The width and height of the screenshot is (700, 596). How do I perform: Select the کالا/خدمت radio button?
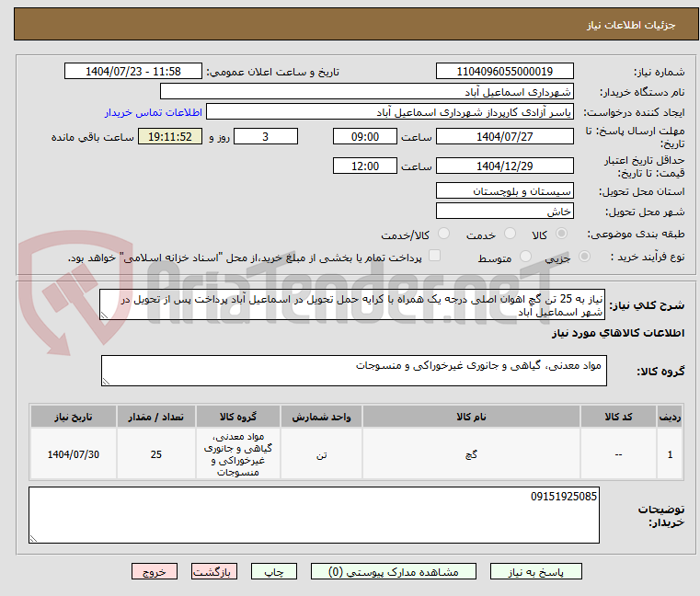(x=443, y=234)
